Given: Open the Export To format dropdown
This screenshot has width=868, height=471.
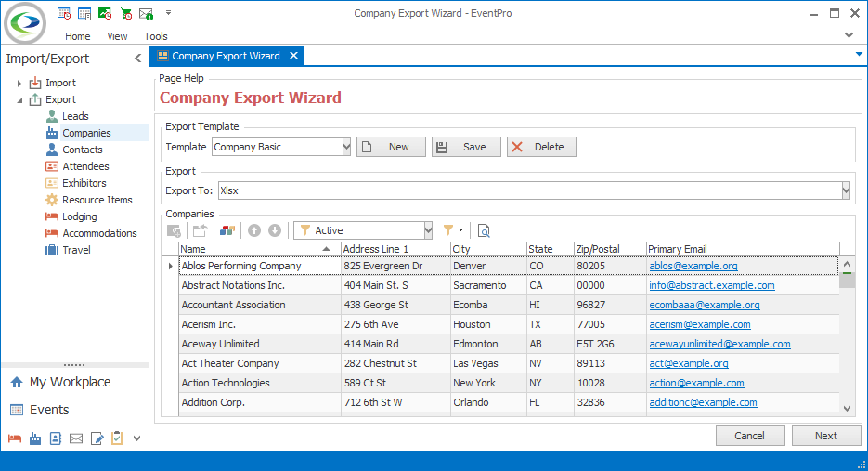Looking at the screenshot, I should 846,190.
